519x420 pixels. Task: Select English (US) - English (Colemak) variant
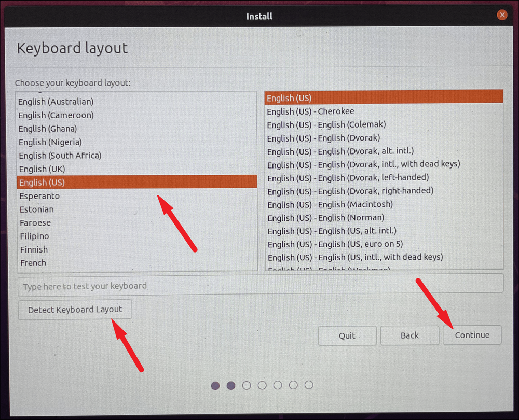coord(384,124)
